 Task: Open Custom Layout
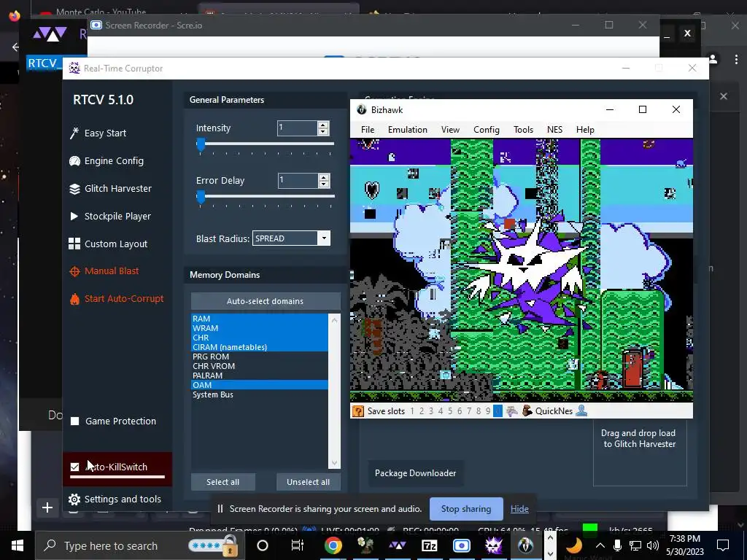click(108, 244)
